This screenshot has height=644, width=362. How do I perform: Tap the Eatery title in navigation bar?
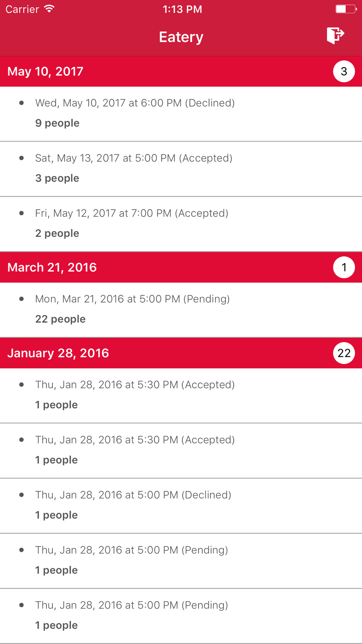[181, 37]
